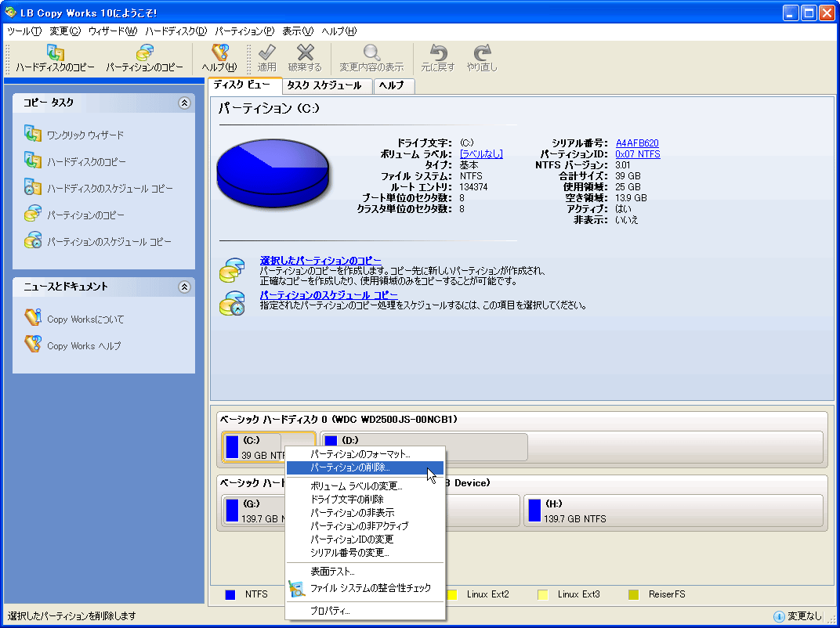Click the app icon in the title bar
840x628 pixels.
[x=10, y=12]
